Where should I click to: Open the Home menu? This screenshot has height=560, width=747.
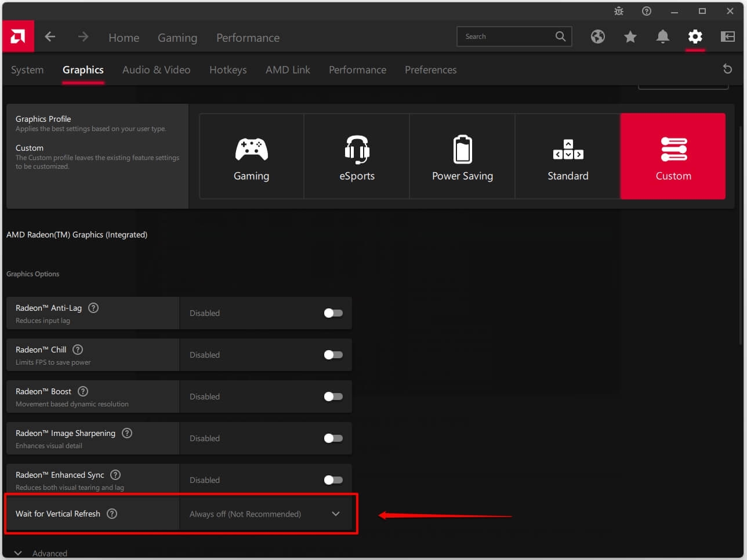[124, 38]
